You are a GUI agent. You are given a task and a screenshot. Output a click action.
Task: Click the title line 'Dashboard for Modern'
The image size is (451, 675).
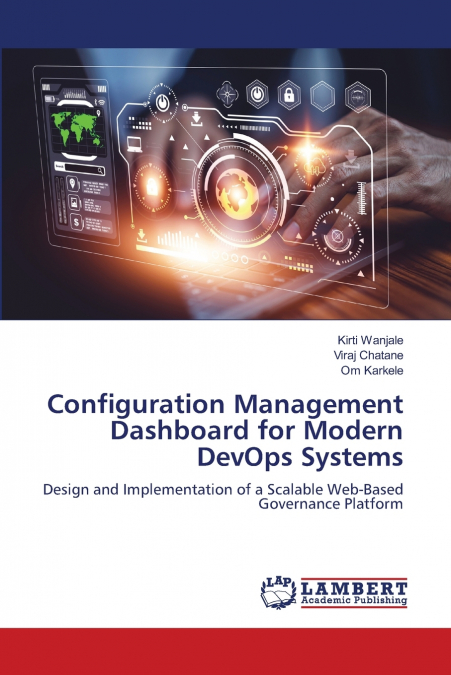(257, 431)
